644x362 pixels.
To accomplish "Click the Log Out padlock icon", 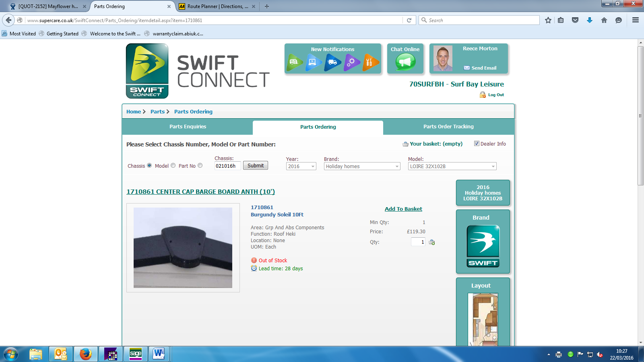I will pyautogui.click(x=483, y=95).
